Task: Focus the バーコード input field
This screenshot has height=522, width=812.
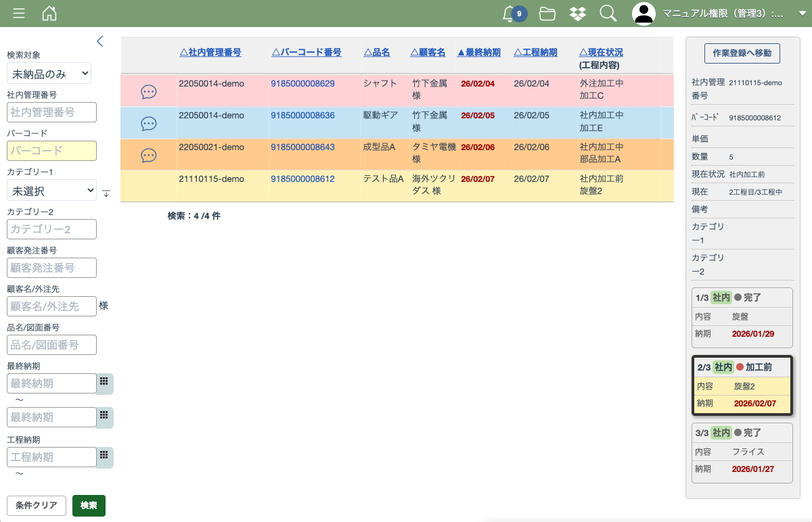Action: [x=51, y=151]
